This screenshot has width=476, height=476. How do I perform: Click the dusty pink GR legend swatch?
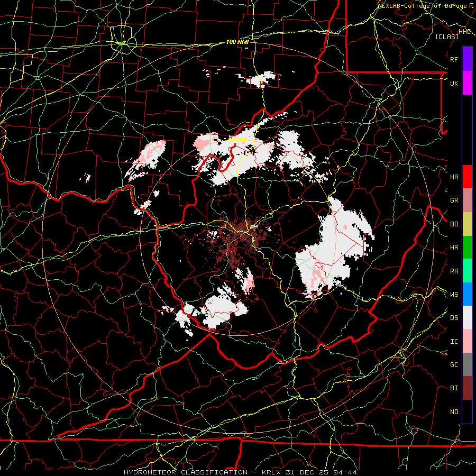point(467,200)
